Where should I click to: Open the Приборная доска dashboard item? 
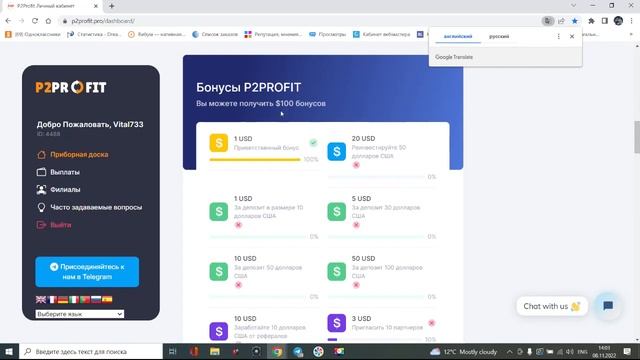73,154
